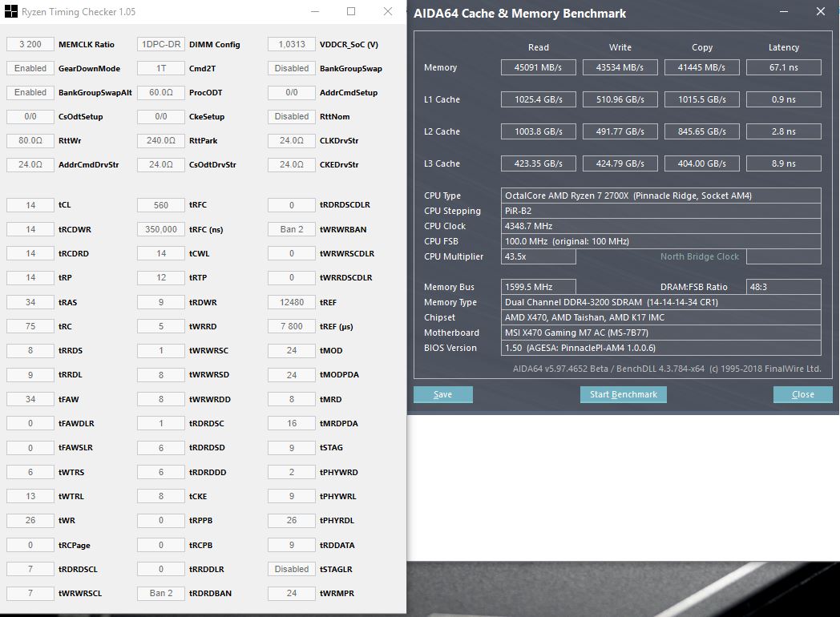
Task: Click the tRFC (ns) 350,000 value
Action: click(161, 230)
